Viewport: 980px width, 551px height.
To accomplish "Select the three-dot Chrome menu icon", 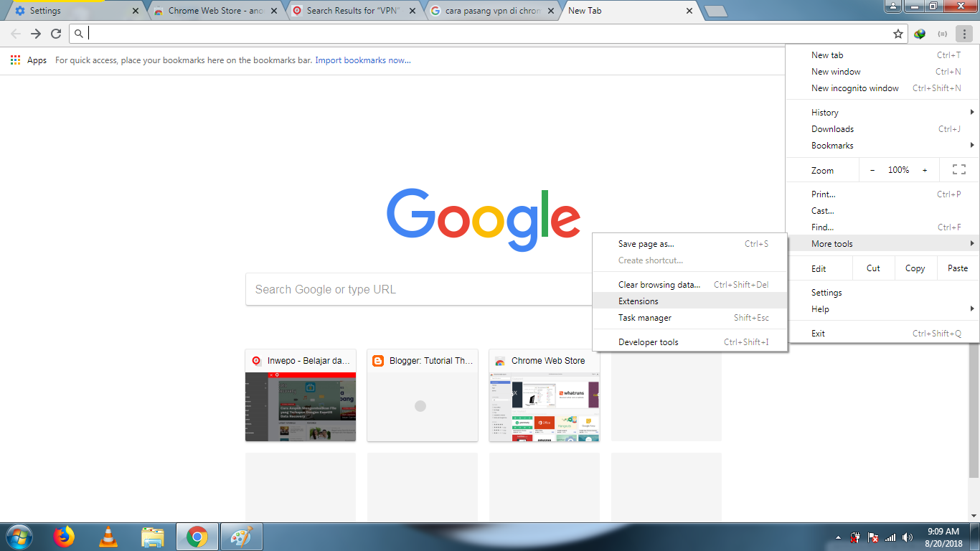I will point(965,33).
